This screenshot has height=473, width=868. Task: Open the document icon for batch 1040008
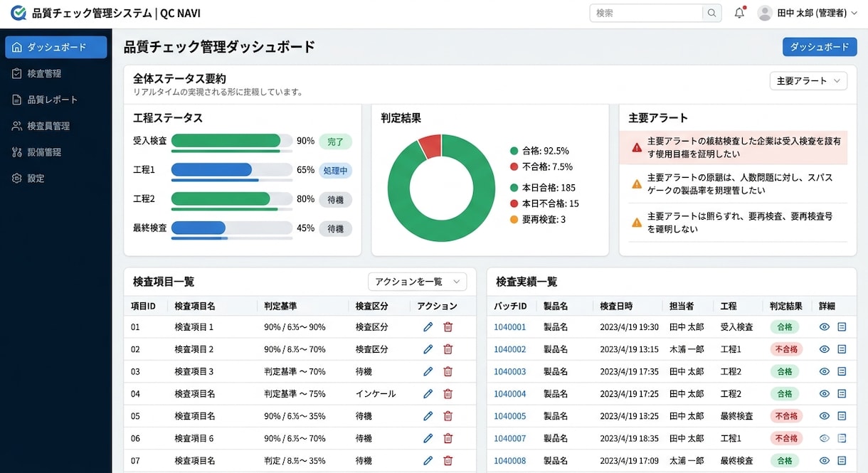coord(842,460)
